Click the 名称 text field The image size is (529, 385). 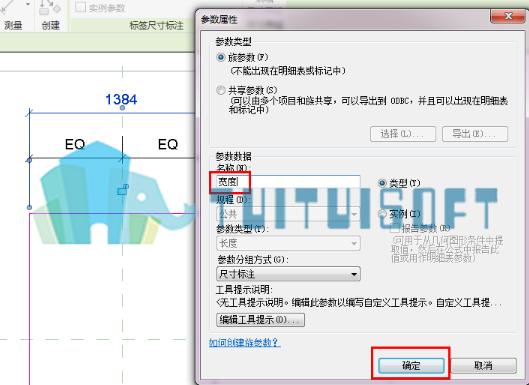tap(288, 182)
